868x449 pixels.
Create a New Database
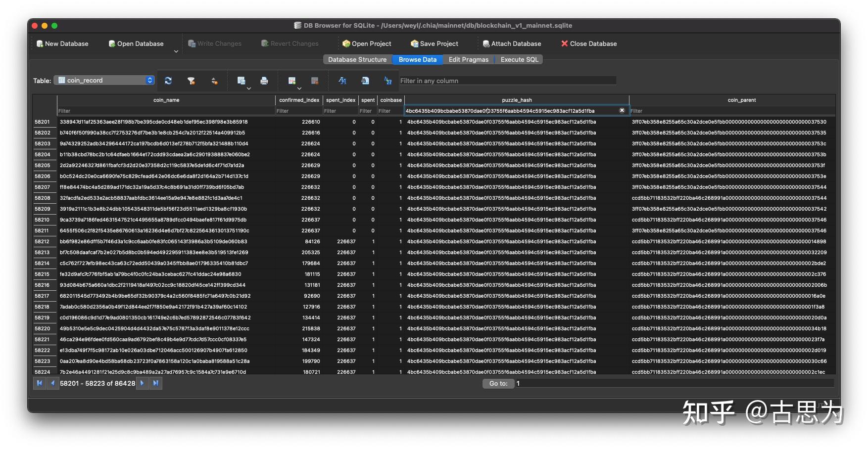pyautogui.click(x=62, y=44)
